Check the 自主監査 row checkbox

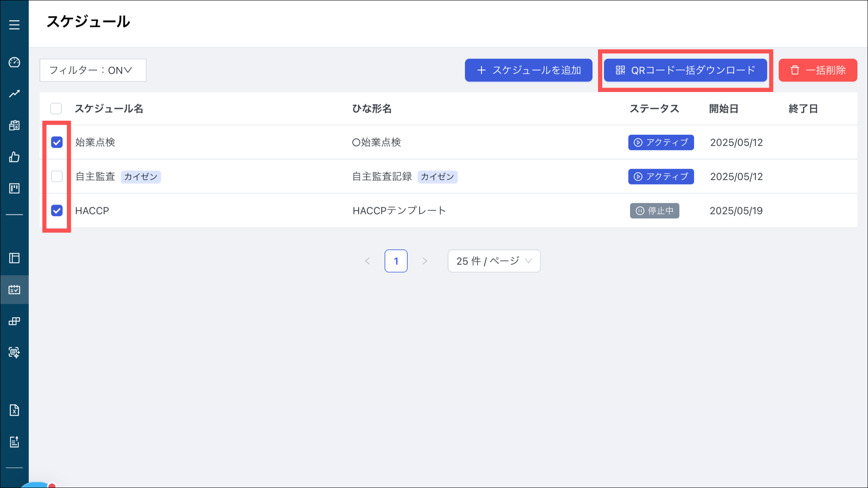click(x=57, y=176)
